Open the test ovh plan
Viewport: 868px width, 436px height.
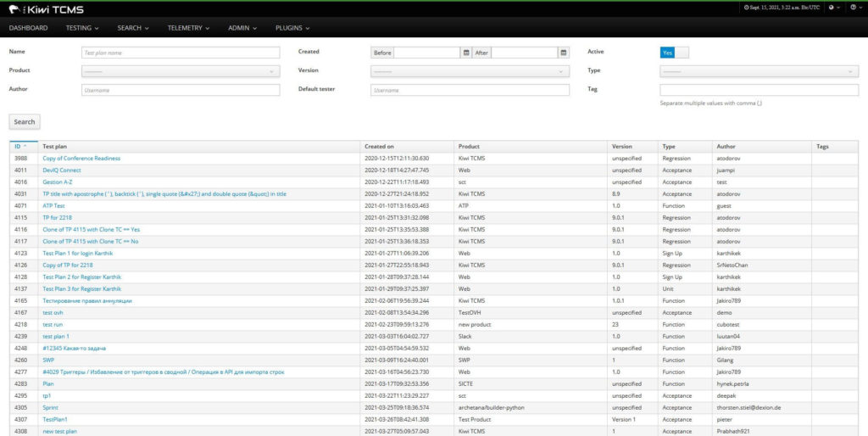[x=53, y=312]
